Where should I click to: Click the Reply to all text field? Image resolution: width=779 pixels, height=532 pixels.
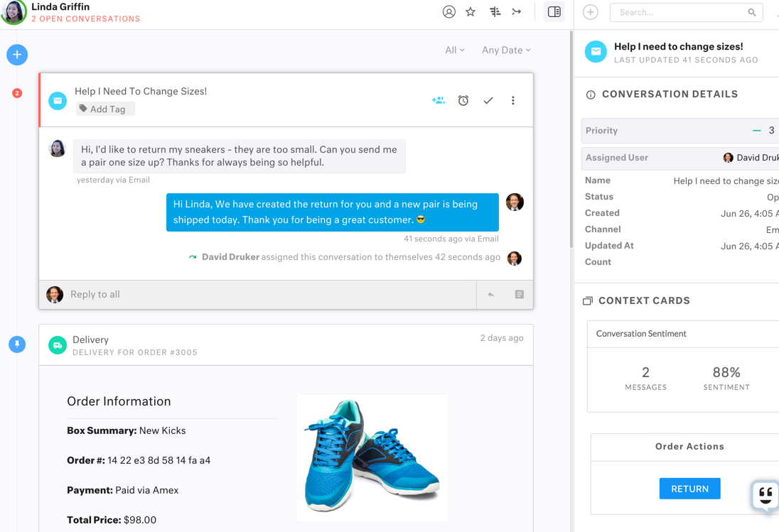click(x=270, y=295)
